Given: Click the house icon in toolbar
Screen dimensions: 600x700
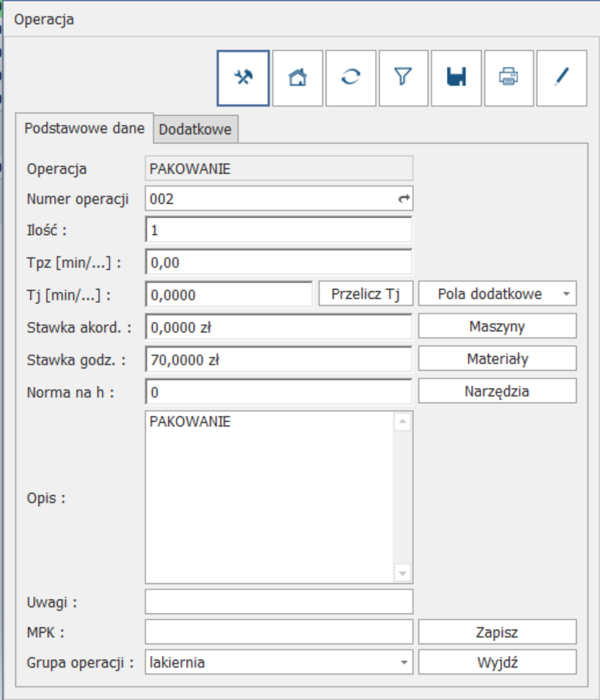Looking at the screenshot, I should click(x=297, y=78).
